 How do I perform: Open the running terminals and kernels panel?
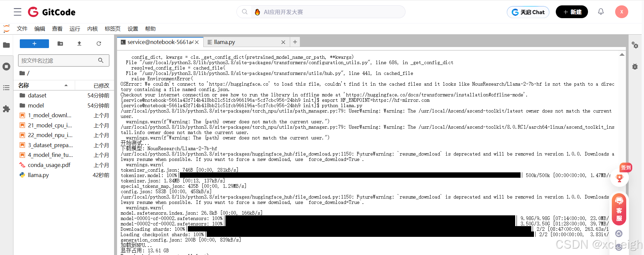[x=6, y=67]
